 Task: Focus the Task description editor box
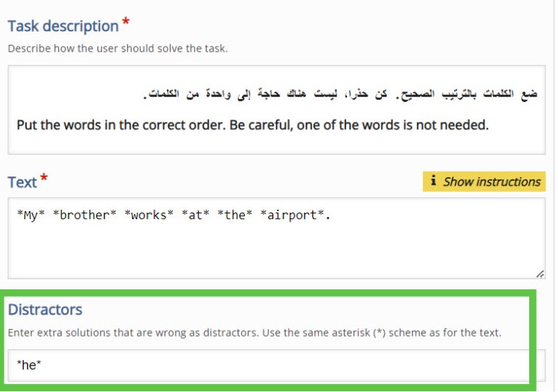click(x=276, y=140)
